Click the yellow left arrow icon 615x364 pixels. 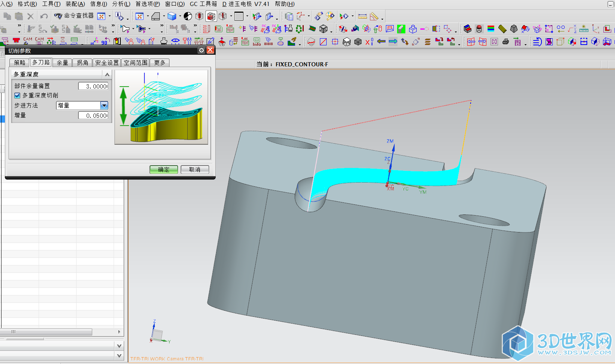click(381, 41)
